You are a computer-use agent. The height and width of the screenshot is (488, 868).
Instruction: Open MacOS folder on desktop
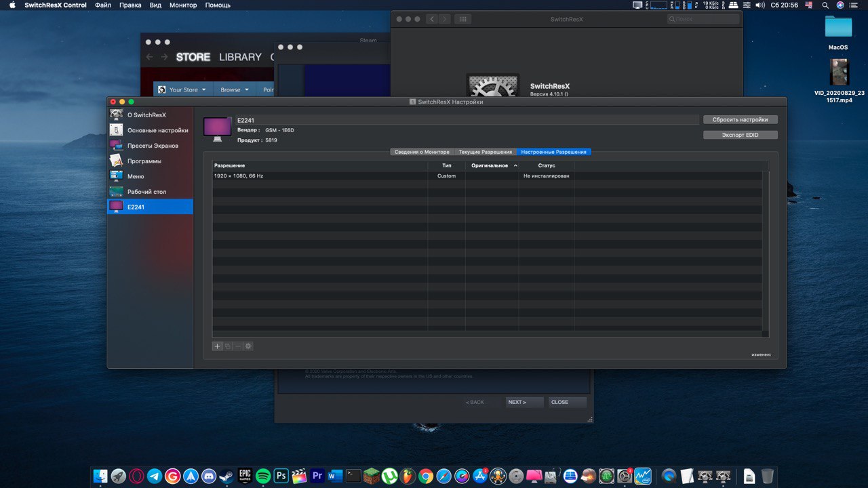(838, 32)
